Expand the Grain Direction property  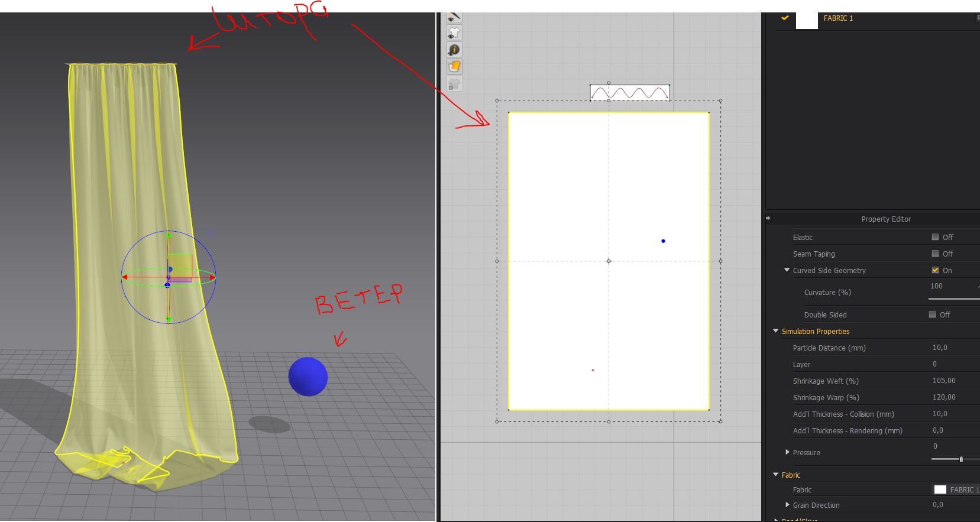(x=787, y=505)
